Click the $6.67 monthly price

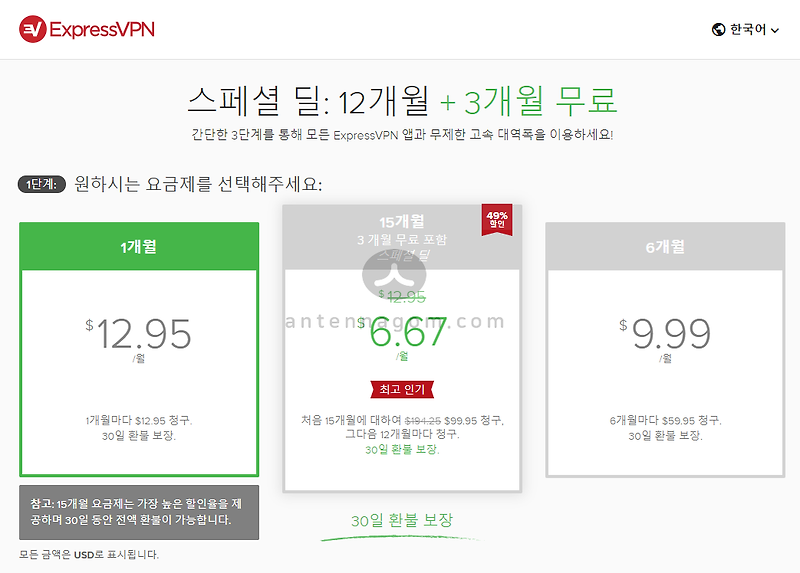coord(402,332)
